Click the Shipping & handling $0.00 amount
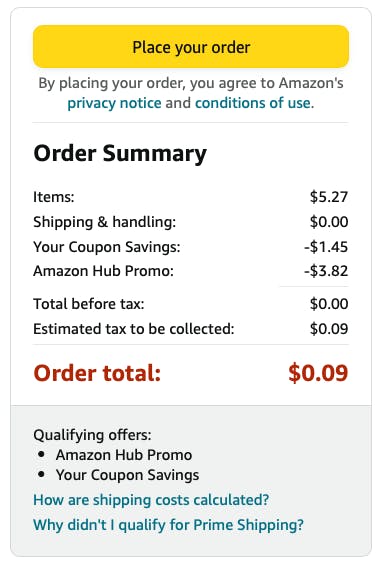382x561 pixels. pos(329,222)
